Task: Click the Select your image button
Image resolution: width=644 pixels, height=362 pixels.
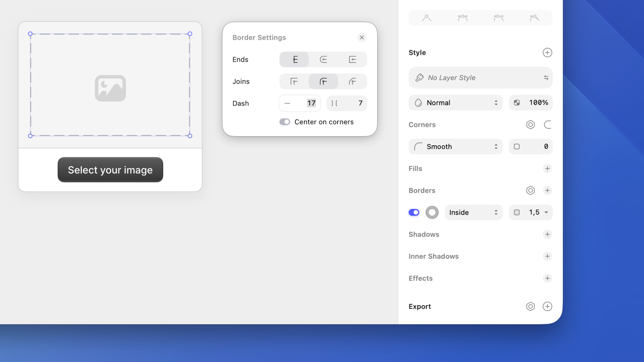Action: coord(110,170)
